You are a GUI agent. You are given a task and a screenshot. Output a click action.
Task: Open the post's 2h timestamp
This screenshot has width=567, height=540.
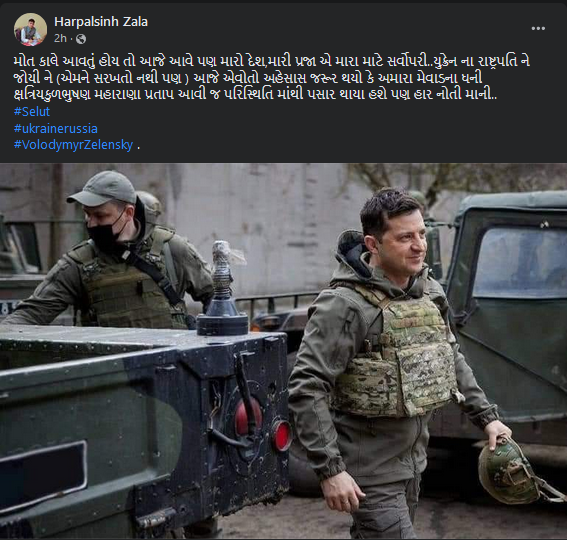coord(60,38)
